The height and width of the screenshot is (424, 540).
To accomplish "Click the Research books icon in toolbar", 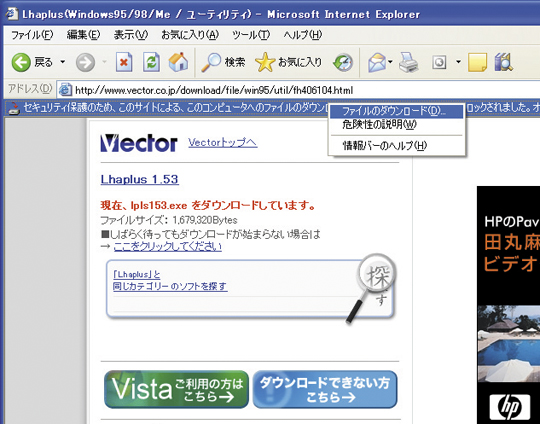I will [503, 62].
